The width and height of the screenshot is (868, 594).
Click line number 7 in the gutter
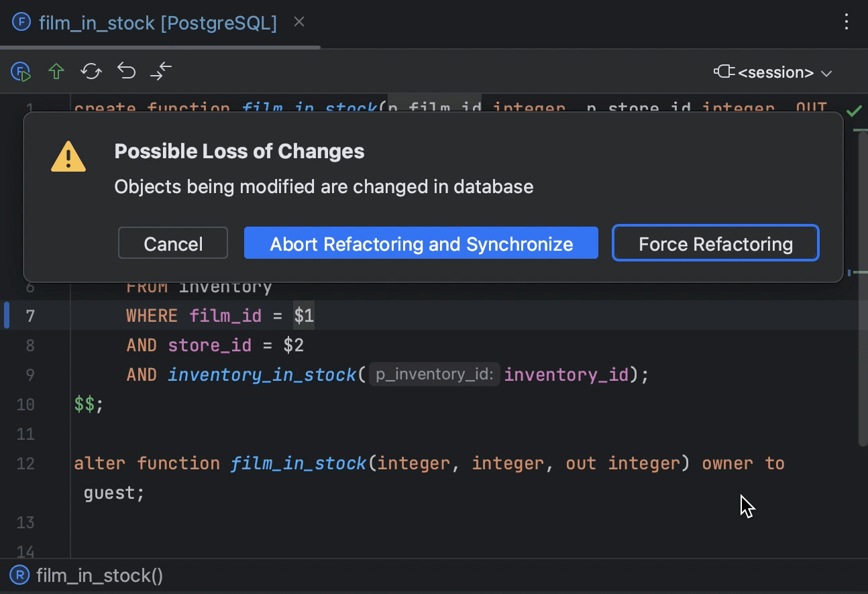click(31, 315)
